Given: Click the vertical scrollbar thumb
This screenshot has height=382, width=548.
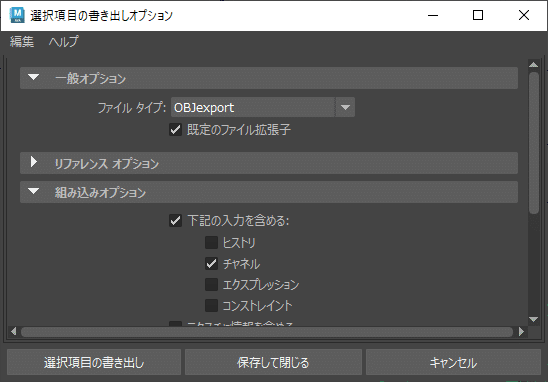Looking at the screenshot, I should coord(534,143).
